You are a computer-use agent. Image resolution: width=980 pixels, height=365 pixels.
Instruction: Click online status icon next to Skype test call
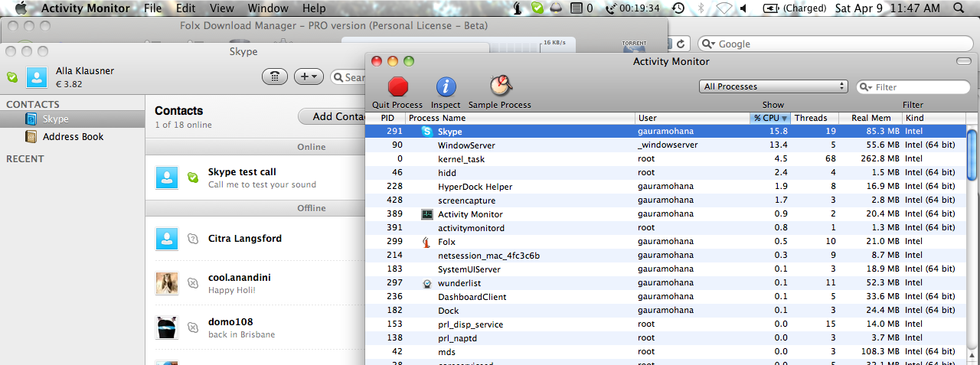point(193,178)
